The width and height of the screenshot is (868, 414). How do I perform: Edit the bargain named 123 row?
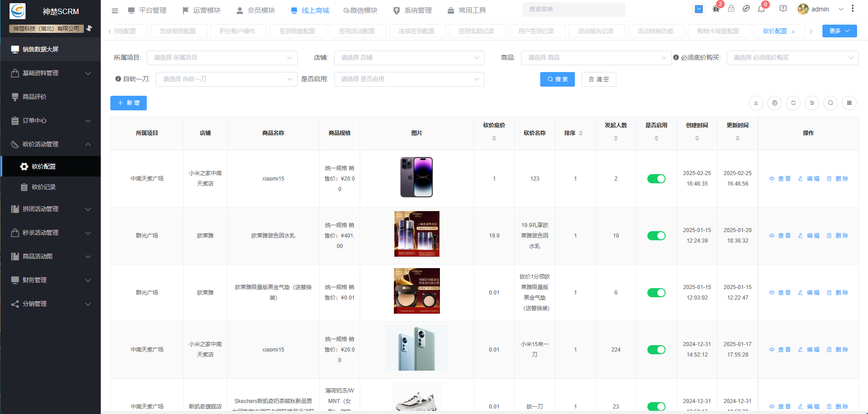pyautogui.click(x=809, y=179)
